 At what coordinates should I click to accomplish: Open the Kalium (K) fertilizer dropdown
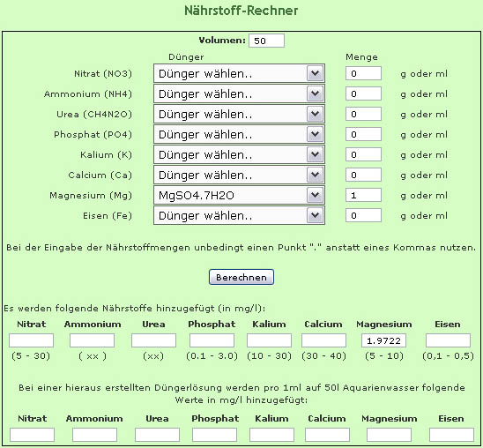(x=239, y=154)
